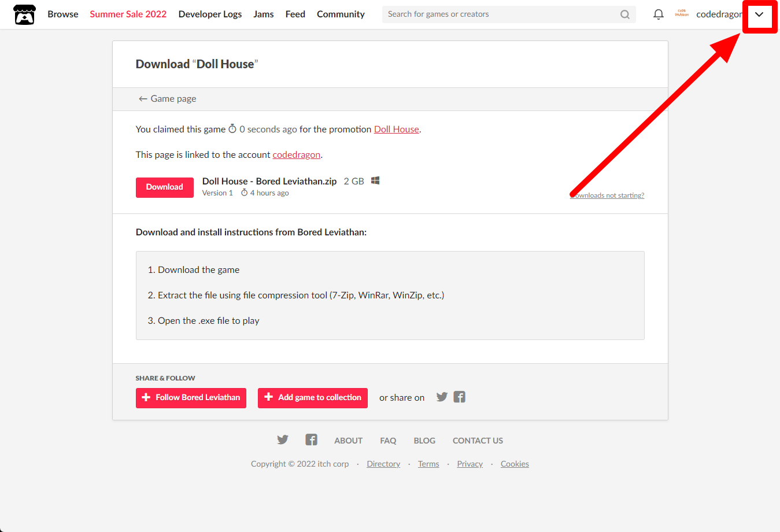
Task: Open the ABOUT footer link
Action: point(348,441)
